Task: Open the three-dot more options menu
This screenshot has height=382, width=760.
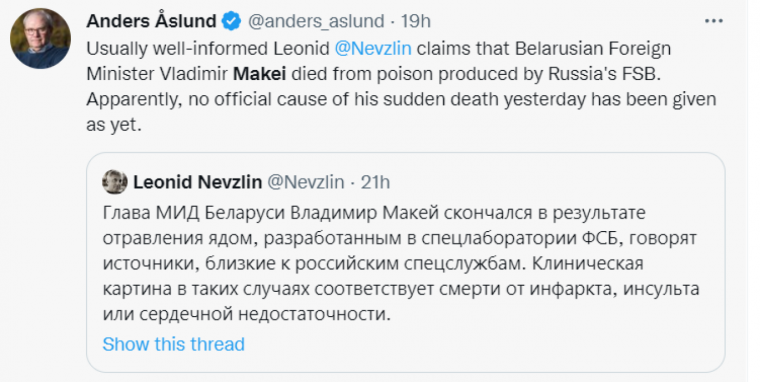Action: 713,21
